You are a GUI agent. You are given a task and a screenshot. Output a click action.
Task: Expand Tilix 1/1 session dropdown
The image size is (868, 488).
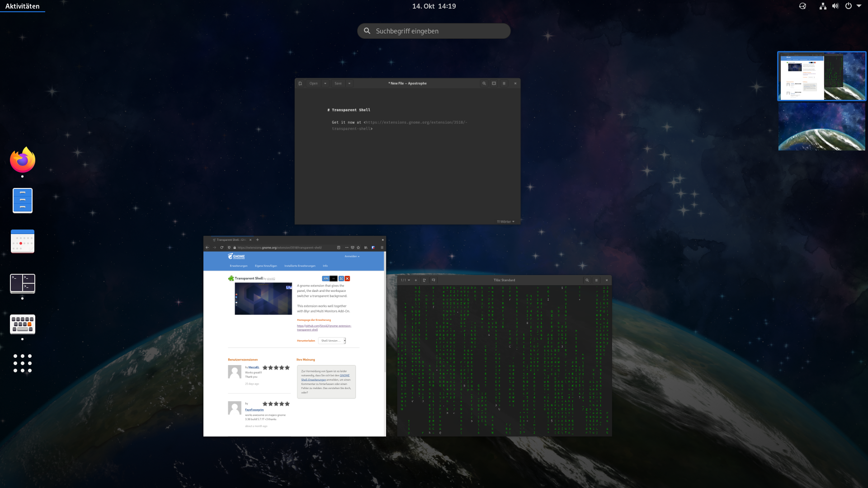click(x=406, y=280)
